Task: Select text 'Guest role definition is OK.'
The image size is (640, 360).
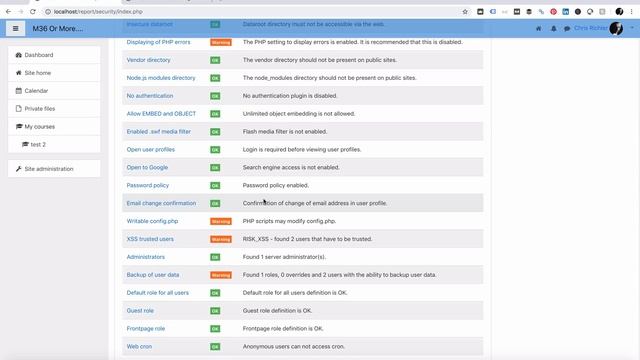Action: [278, 311]
